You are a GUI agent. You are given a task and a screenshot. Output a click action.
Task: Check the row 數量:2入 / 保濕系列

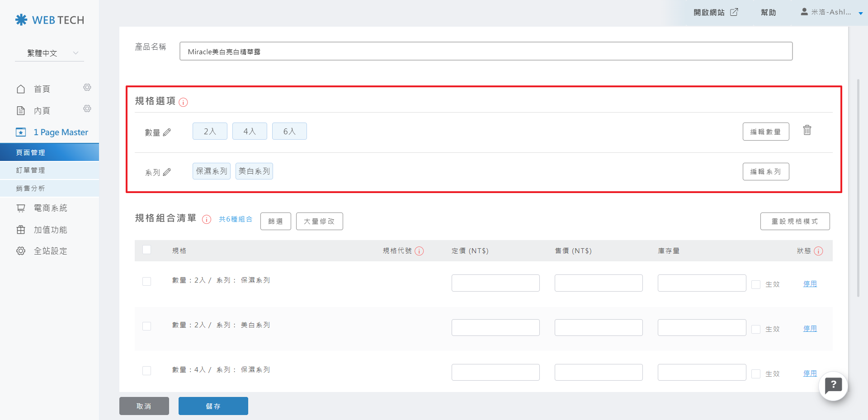click(x=147, y=281)
